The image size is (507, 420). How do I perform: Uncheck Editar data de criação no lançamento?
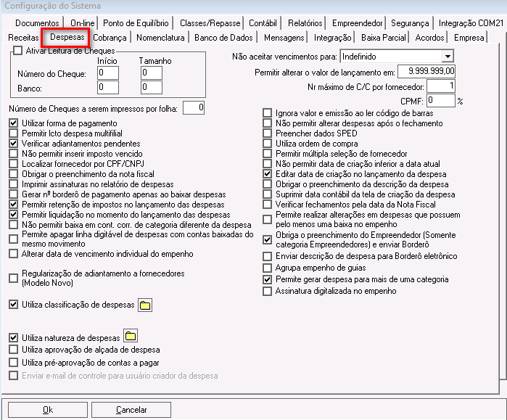[267, 174]
